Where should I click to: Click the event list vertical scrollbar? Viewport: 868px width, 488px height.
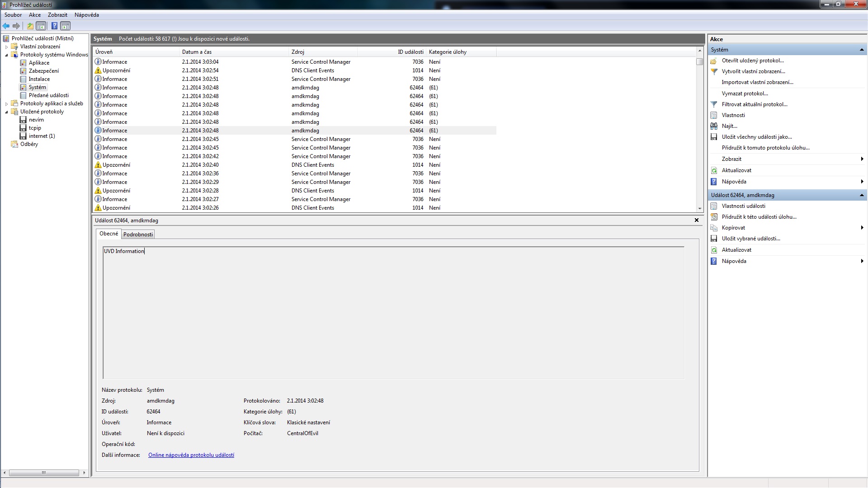[x=700, y=136]
